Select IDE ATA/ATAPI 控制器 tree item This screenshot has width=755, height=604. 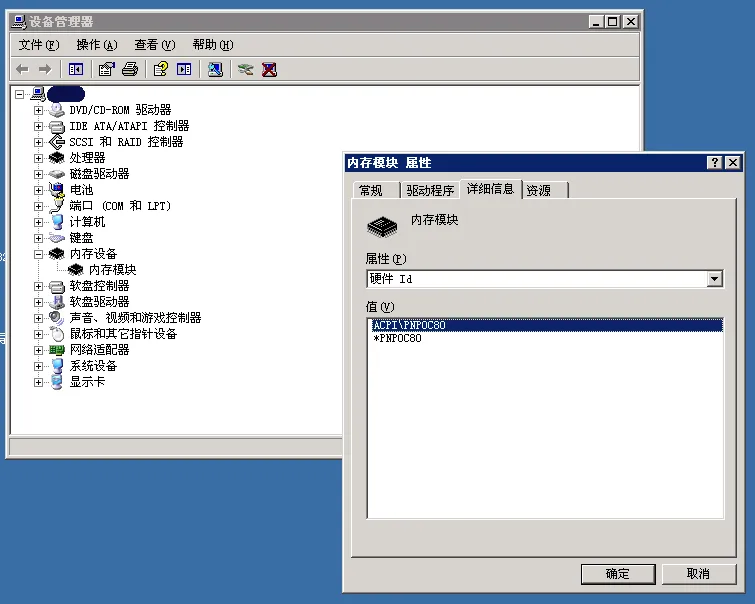pyautogui.click(x=129, y=126)
